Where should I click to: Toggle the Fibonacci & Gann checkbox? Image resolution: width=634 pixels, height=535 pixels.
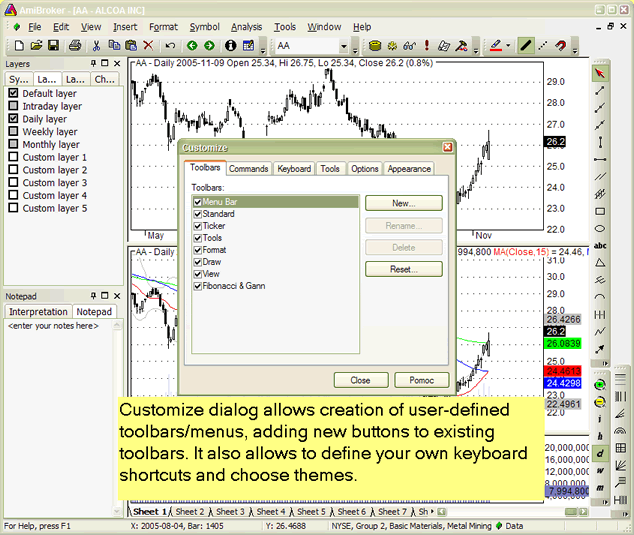198,286
